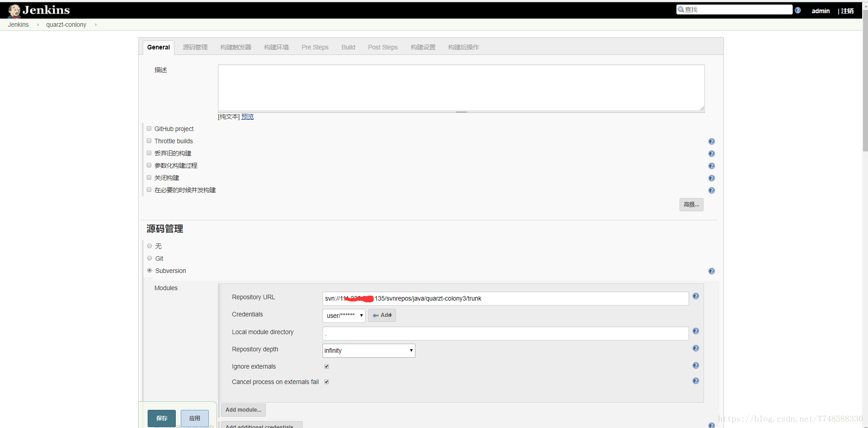Check 在必要的时候并发构建 option
This screenshot has width=868, height=428.
(149, 190)
